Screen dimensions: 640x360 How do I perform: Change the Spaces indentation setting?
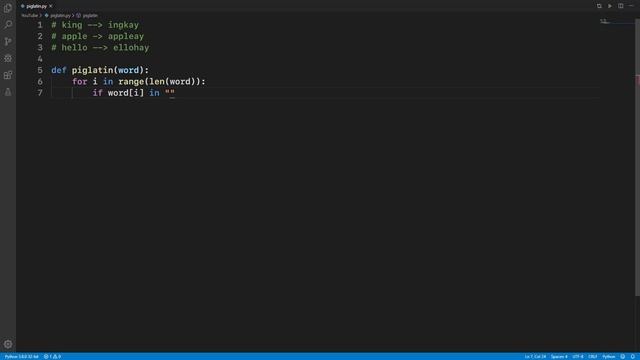559,357
